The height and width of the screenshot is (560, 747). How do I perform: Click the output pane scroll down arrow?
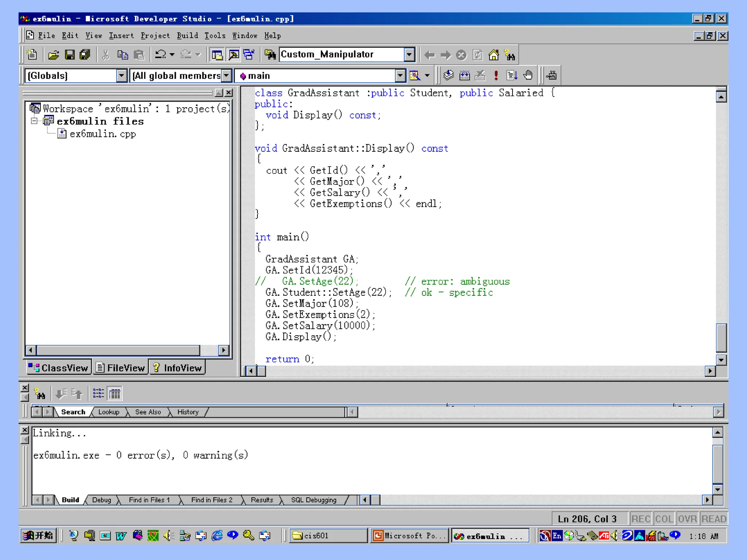click(x=717, y=490)
